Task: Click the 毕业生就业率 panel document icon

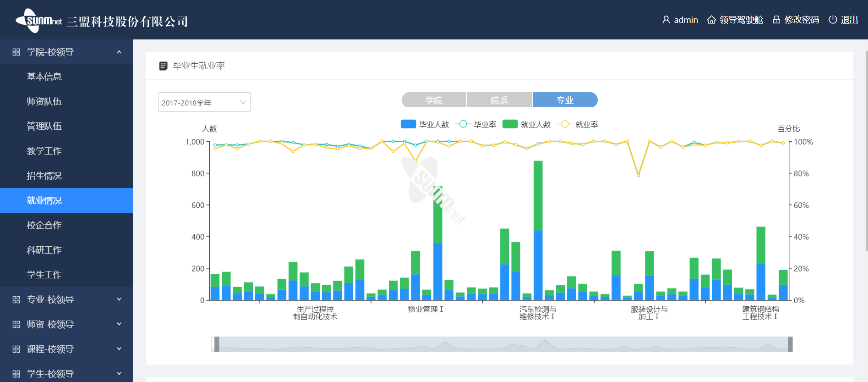Action: pyautogui.click(x=163, y=66)
